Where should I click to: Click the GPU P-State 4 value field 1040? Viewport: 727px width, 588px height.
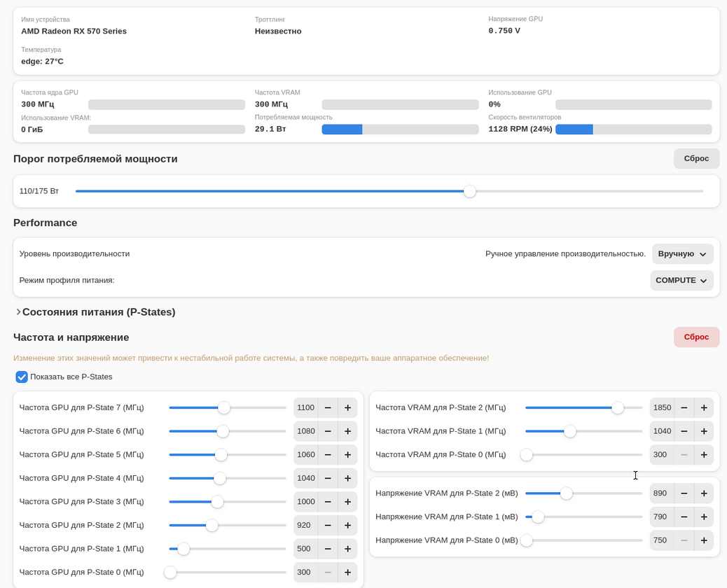point(305,478)
